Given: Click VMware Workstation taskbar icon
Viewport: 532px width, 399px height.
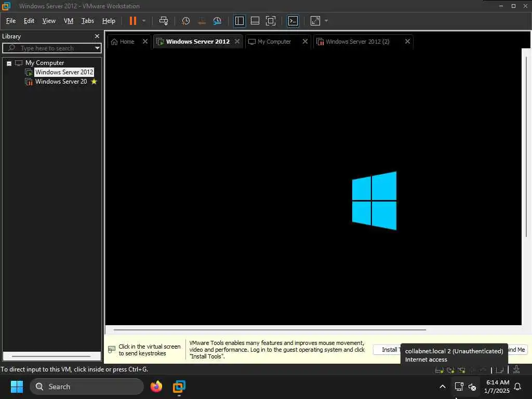Looking at the screenshot, I should 179,387.
